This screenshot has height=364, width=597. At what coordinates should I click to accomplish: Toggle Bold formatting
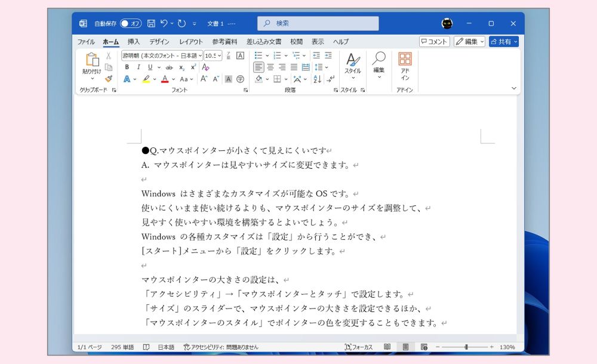pos(127,67)
